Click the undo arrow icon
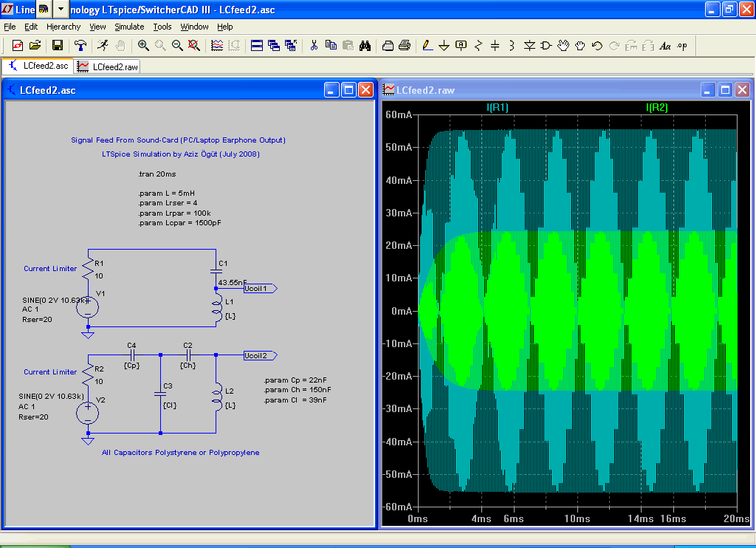The width and height of the screenshot is (756, 548). (x=597, y=46)
